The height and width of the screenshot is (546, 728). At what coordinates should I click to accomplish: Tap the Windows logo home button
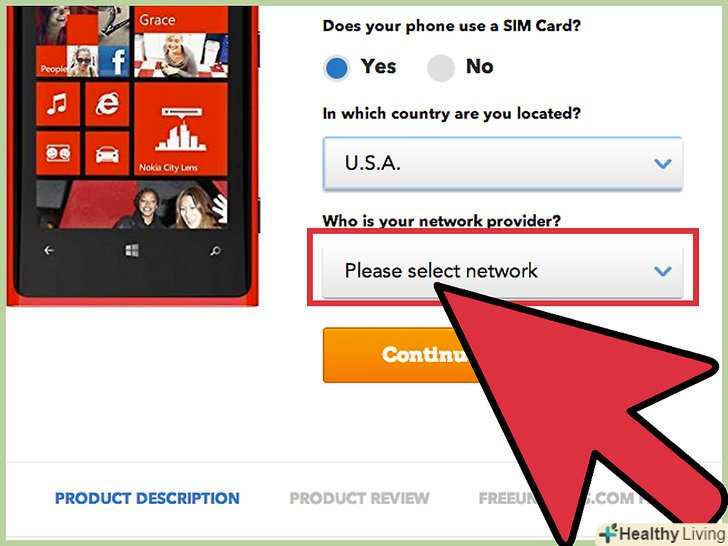132,251
